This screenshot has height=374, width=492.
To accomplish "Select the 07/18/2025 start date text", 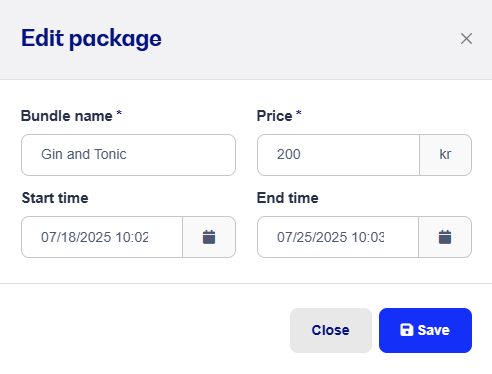I will 76,237.
